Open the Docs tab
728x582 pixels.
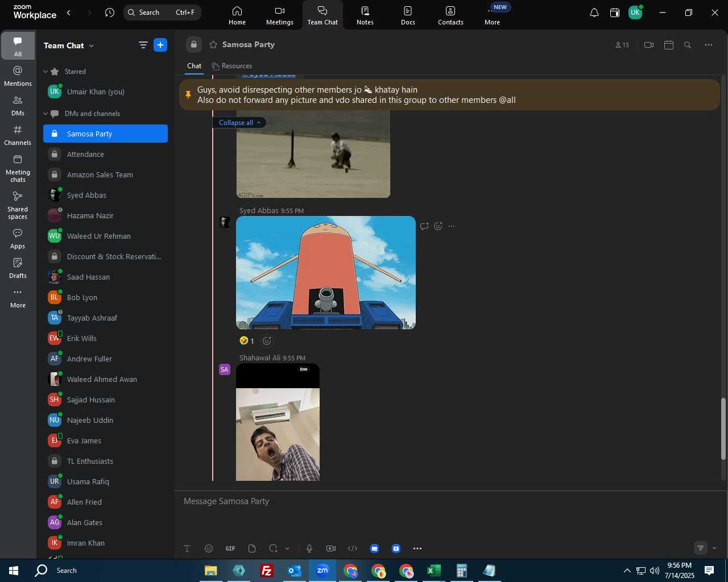coord(408,15)
